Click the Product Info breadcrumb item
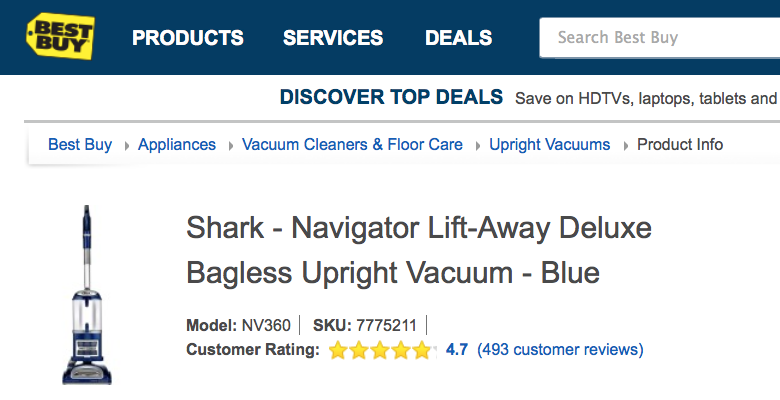 coord(680,144)
